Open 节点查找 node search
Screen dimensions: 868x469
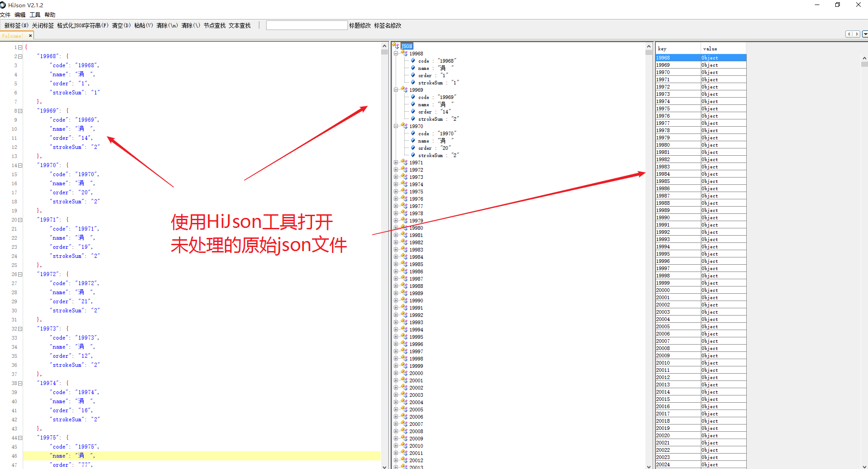(214, 25)
